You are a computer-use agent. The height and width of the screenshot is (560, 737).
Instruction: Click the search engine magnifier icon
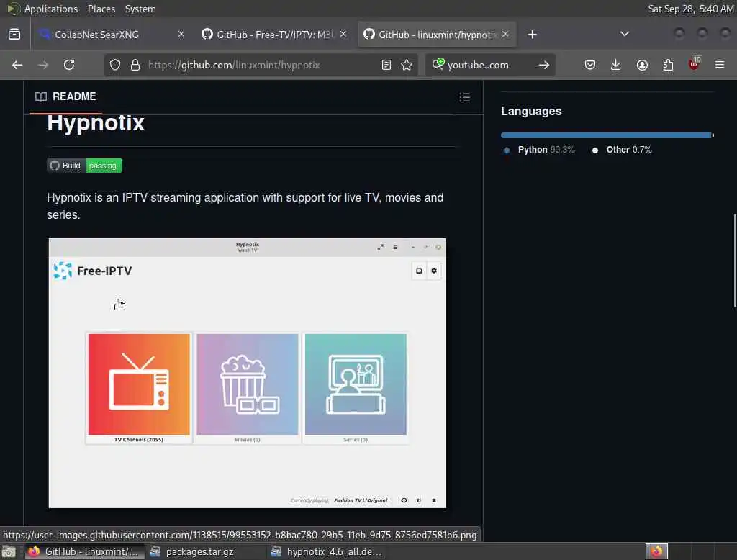438,64
